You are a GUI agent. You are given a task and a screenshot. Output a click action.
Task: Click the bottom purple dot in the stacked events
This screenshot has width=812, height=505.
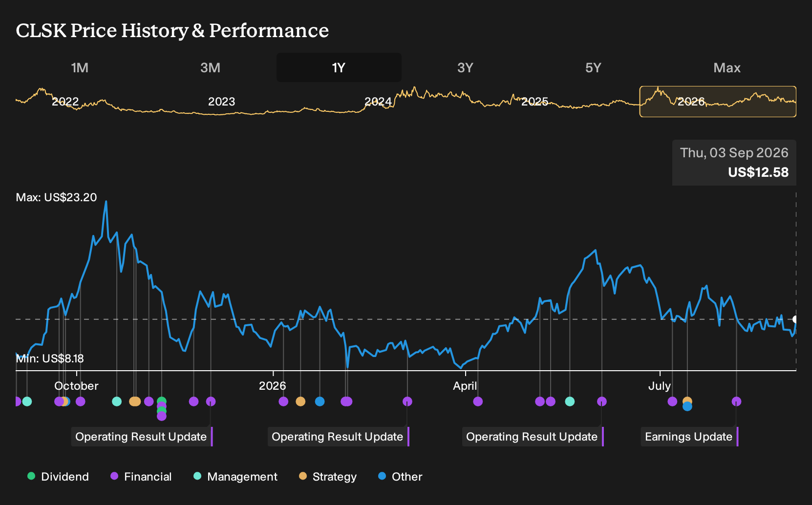162,416
